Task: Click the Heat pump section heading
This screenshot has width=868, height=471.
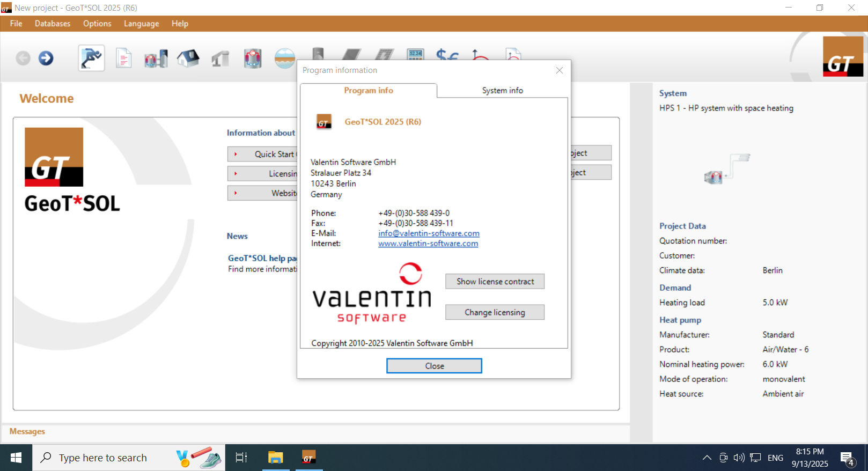Action: click(x=680, y=320)
